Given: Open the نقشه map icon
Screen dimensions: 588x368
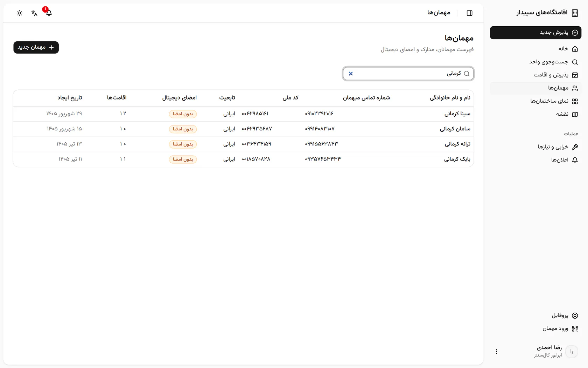Looking at the screenshot, I should coord(575,114).
